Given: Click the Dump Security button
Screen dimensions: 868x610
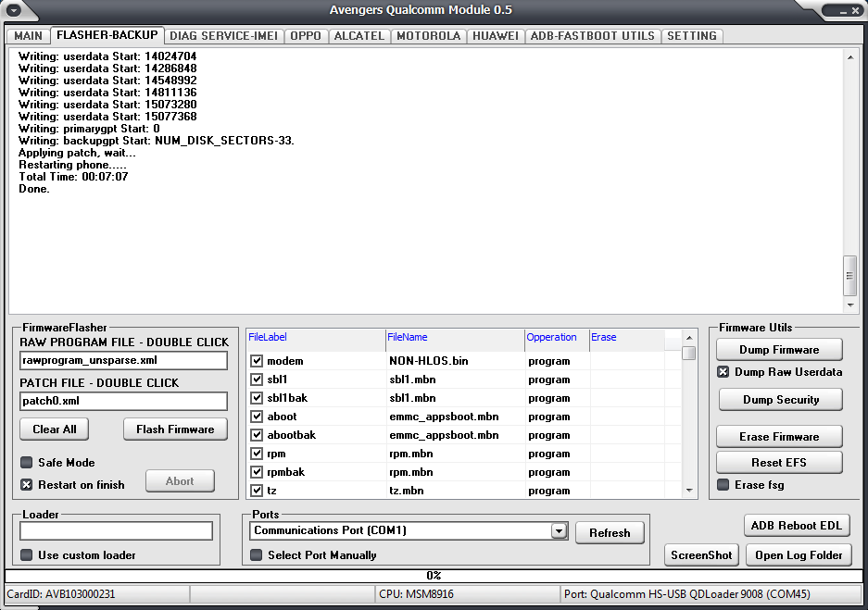Looking at the screenshot, I should (x=781, y=400).
